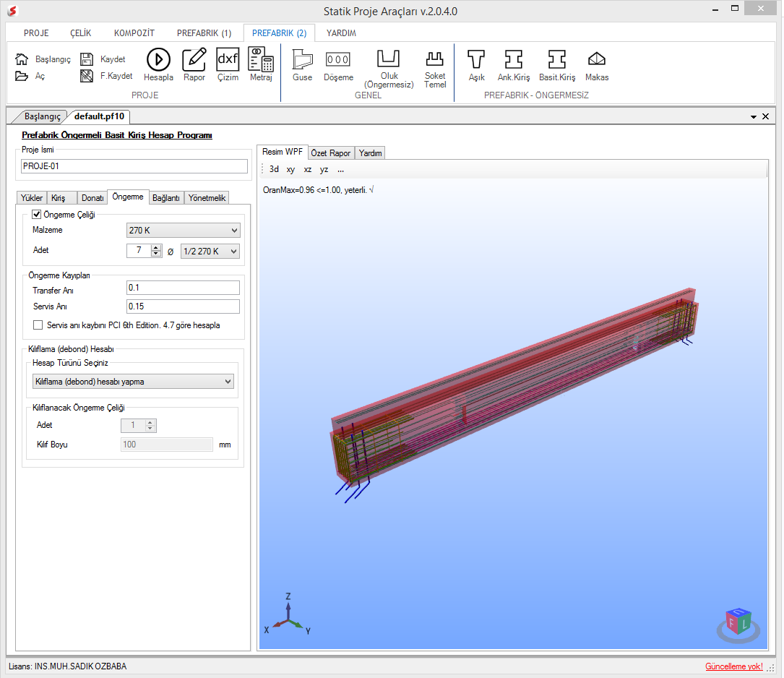Open the Makas truss tool

pyautogui.click(x=597, y=66)
